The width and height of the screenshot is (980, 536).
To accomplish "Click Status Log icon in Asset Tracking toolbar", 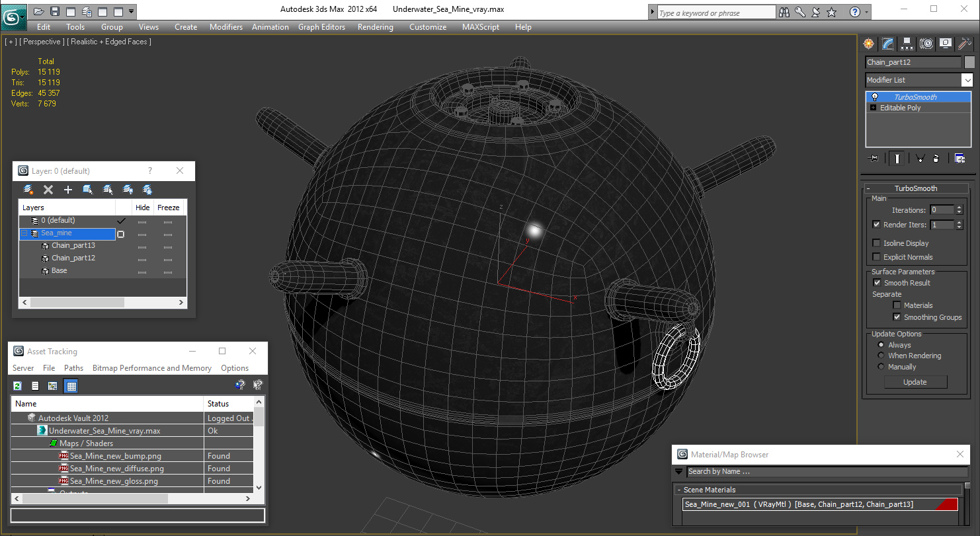I will coord(35,386).
